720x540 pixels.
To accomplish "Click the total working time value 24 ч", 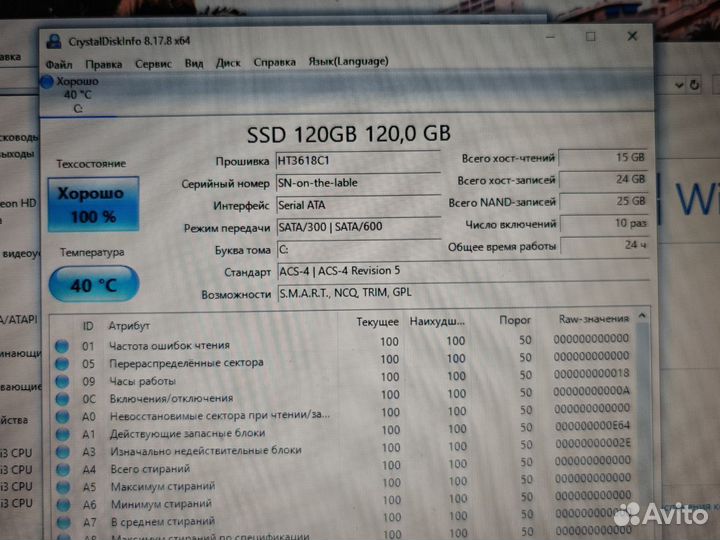I will pos(605,246).
